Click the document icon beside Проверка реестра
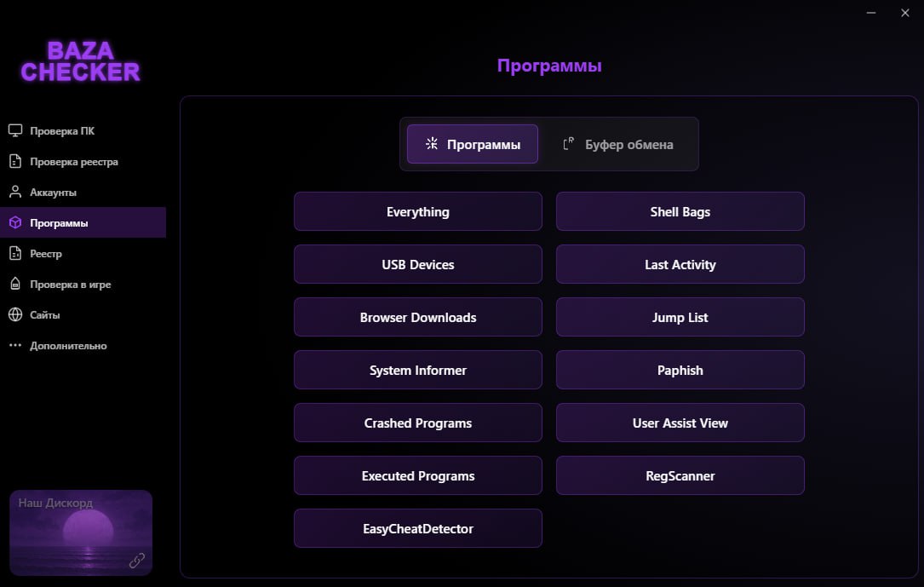 tap(15, 162)
